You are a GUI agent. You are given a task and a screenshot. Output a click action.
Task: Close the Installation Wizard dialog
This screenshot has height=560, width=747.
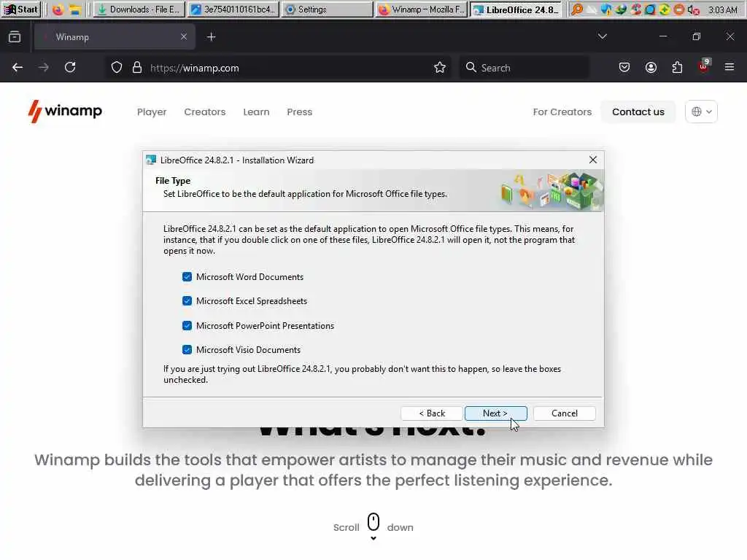click(592, 160)
